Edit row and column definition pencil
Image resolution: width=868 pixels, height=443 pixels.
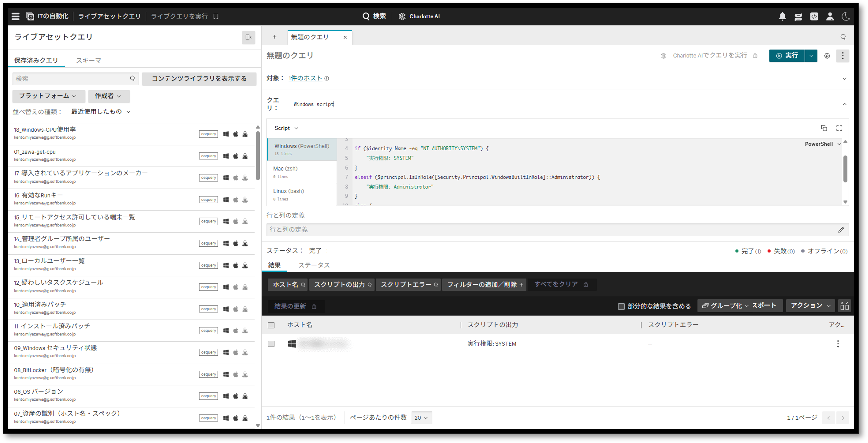click(841, 230)
